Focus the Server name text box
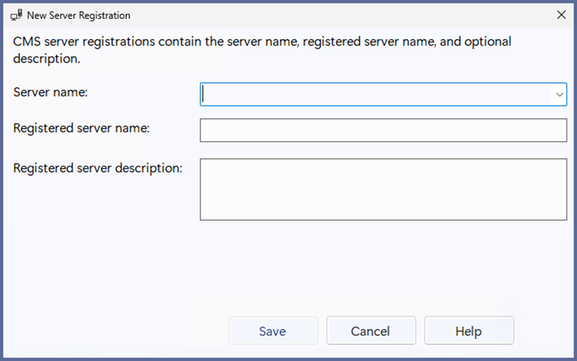This screenshot has width=577, height=361. (x=376, y=95)
